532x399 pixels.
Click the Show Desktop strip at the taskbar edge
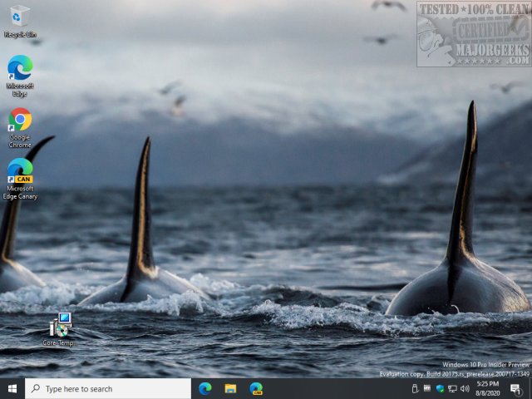click(x=530, y=388)
